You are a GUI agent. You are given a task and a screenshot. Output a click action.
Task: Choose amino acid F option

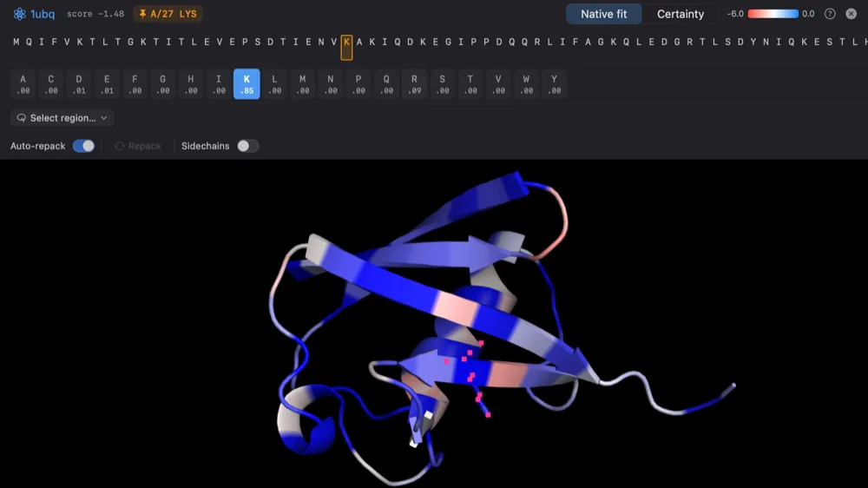coord(135,84)
